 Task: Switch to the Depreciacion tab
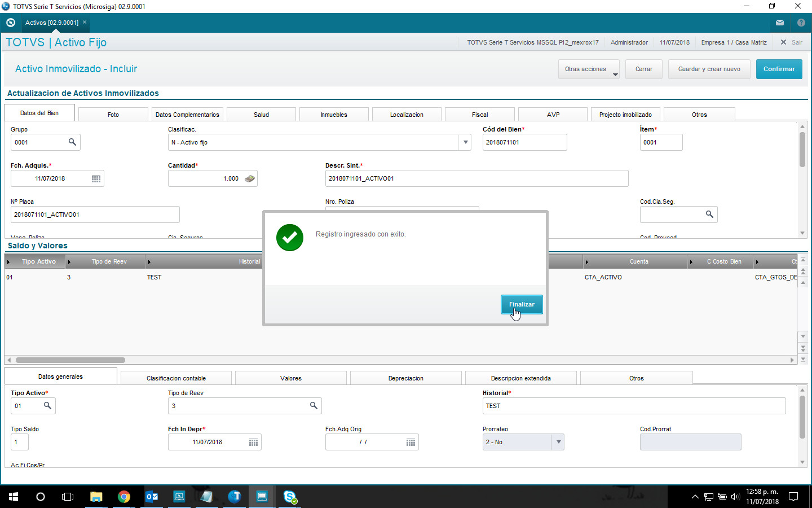tap(406, 378)
